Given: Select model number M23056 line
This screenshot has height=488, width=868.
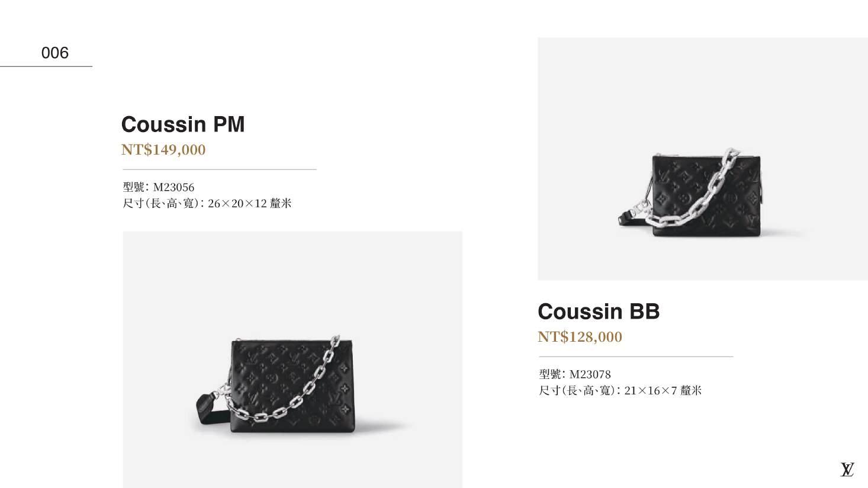Looking at the screenshot, I should point(159,187).
